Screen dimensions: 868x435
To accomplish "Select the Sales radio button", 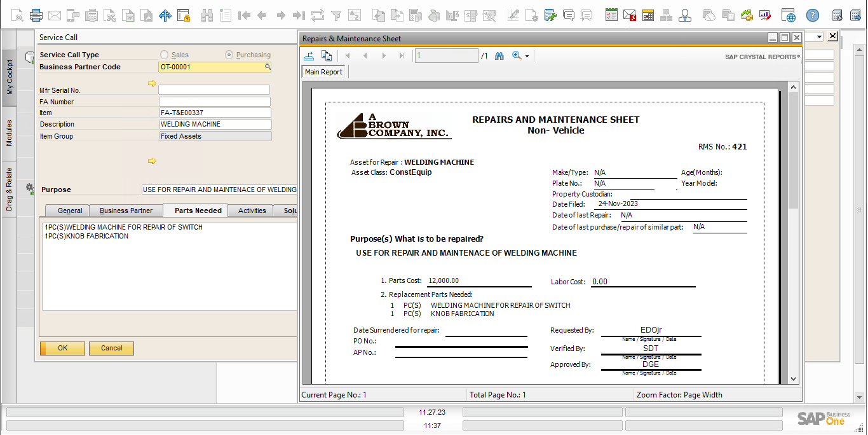I will (165, 55).
